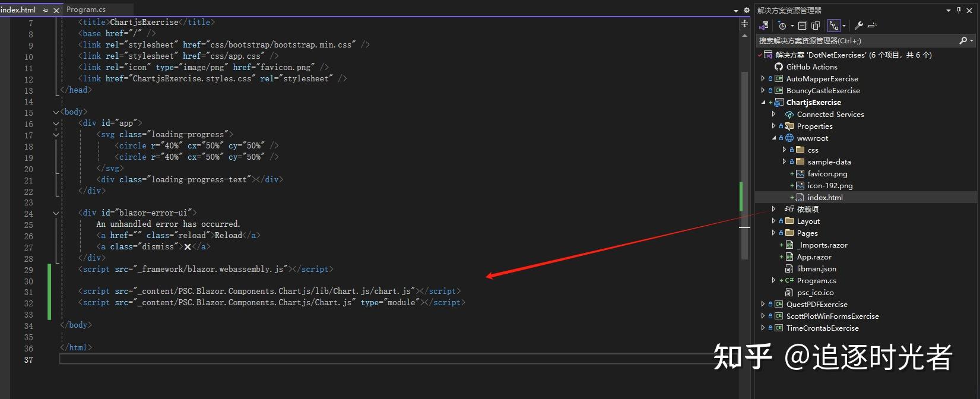Image resolution: width=980 pixels, height=399 pixels.
Task: Click the pending changes filter clock icon
Action: 782,26
